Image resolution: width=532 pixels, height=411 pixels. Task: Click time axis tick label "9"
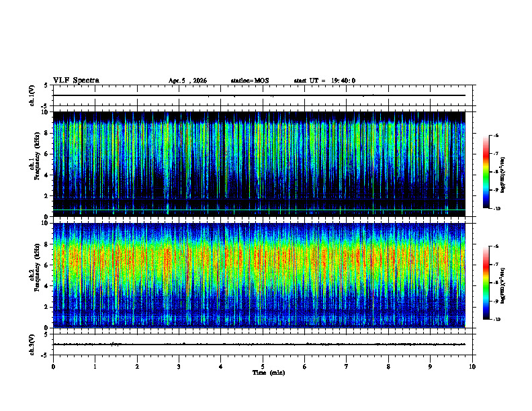tap(430, 367)
